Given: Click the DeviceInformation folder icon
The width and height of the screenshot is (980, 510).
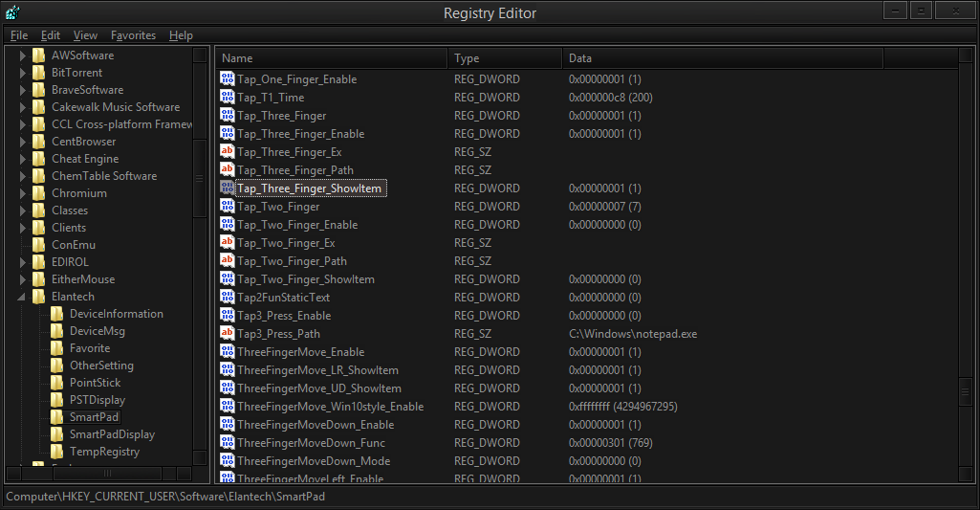Looking at the screenshot, I should tap(57, 314).
